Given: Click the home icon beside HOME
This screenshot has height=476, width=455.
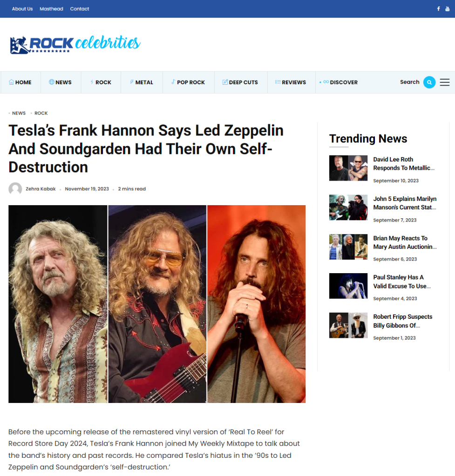Looking at the screenshot, I should pyautogui.click(x=11, y=82).
